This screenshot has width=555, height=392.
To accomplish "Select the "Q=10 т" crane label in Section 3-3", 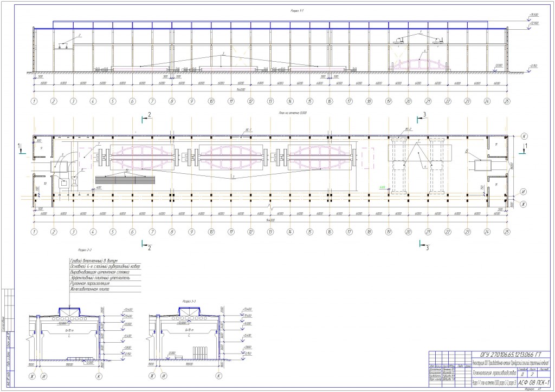I will pyautogui.click(x=190, y=330).
